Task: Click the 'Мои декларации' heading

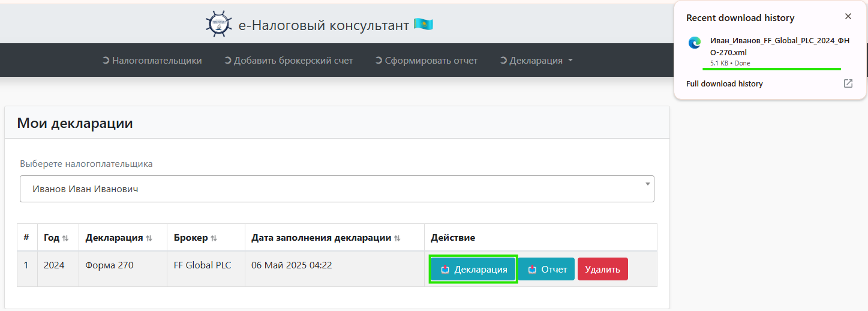Action: 75,123
